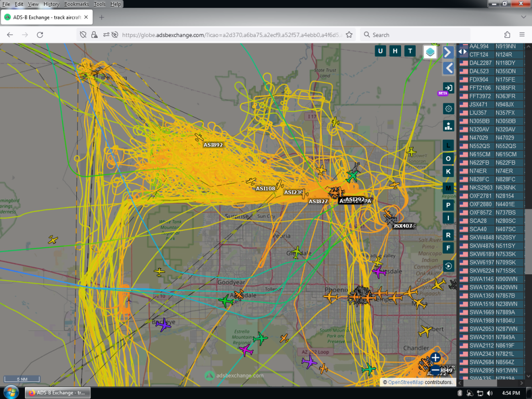Open the Windows Start button
This screenshot has width=532, height=399.
(x=11, y=393)
